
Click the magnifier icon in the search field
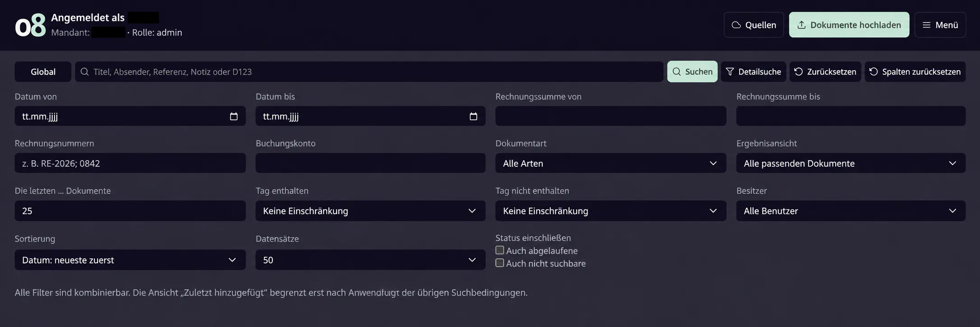coord(84,72)
